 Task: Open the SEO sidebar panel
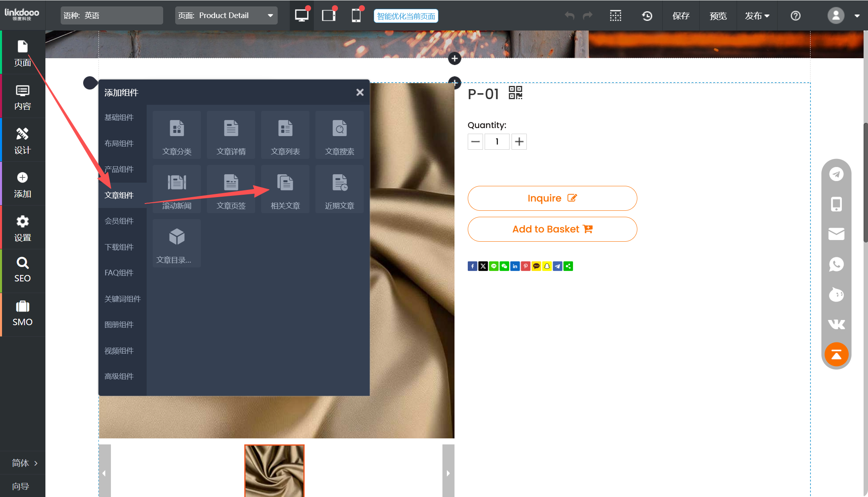pyautogui.click(x=23, y=270)
